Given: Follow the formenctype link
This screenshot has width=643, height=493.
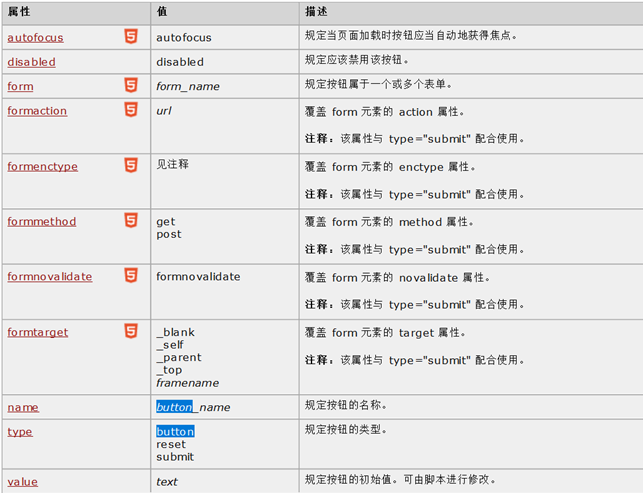Looking at the screenshot, I should (43, 167).
